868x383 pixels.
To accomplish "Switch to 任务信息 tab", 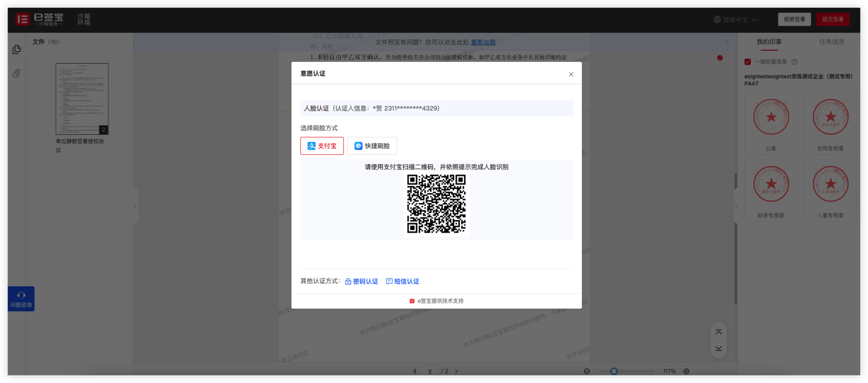I will tap(832, 42).
